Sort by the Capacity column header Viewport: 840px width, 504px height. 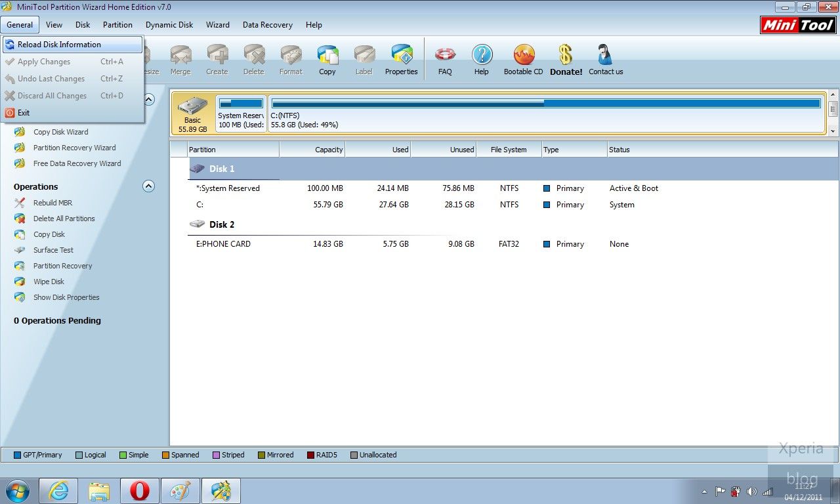pyautogui.click(x=312, y=150)
